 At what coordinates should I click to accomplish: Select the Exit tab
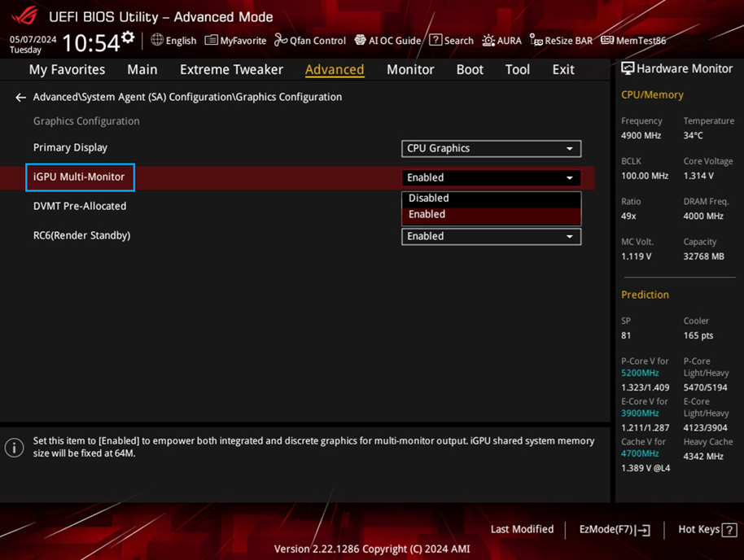tap(563, 70)
